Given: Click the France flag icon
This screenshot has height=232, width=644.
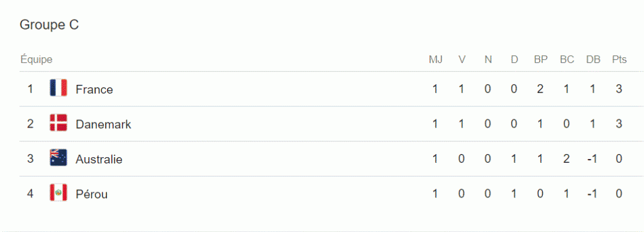Looking at the screenshot, I should point(58,88).
